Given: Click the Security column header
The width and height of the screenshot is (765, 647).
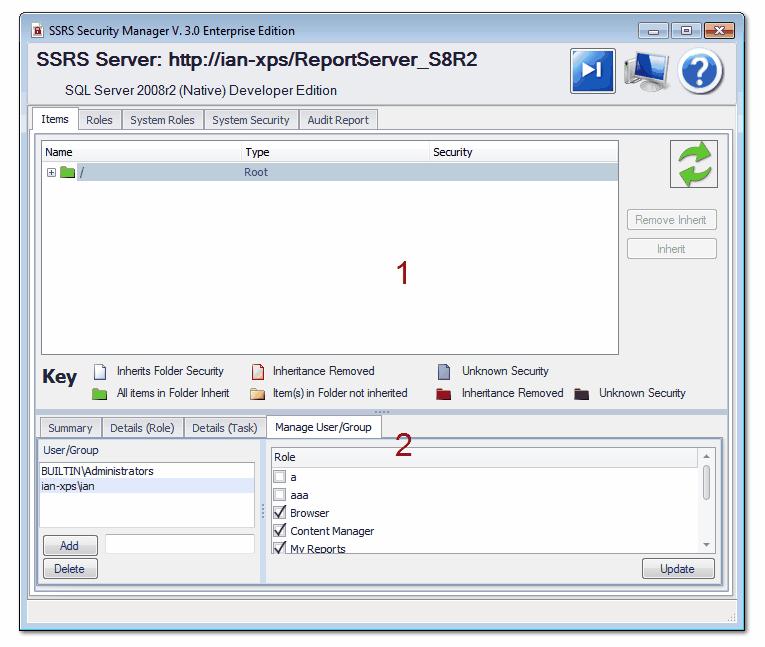Looking at the screenshot, I should [x=523, y=152].
